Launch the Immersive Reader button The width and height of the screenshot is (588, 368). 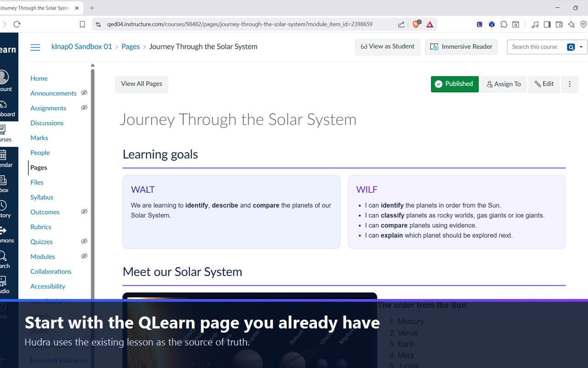pos(461,47)
